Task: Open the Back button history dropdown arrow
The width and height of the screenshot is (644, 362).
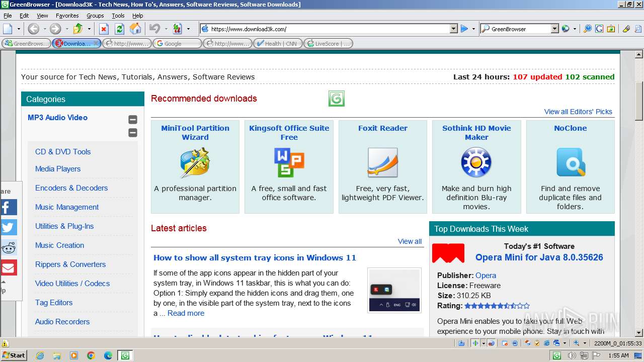Action: click(x=44, y=29)
